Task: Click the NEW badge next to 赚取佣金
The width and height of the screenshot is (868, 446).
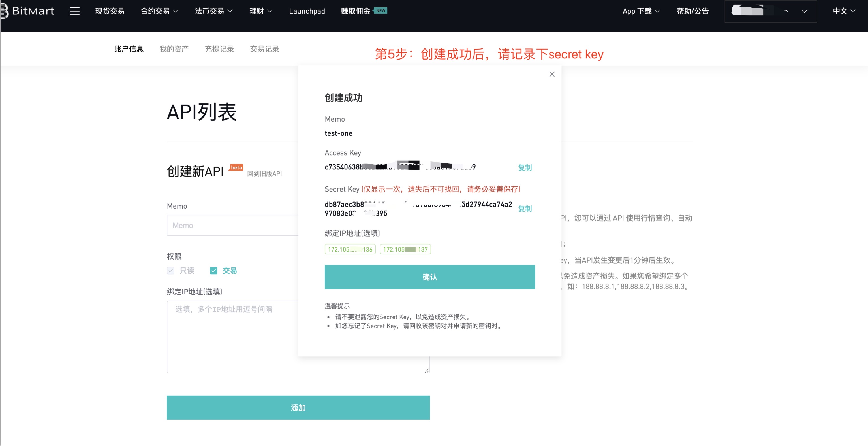Action: 380,10
